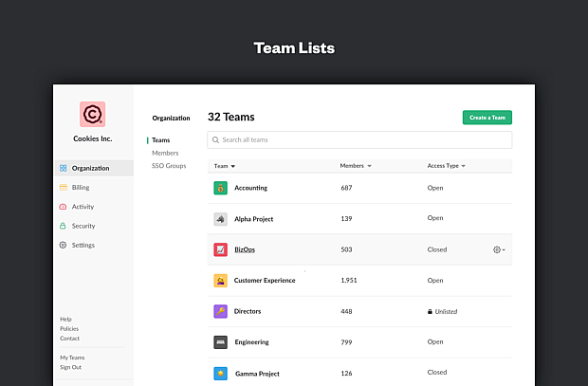588x386 pixels.
Task: Open the Policies link
Action: pyautogui.click(x=69, y=329)
